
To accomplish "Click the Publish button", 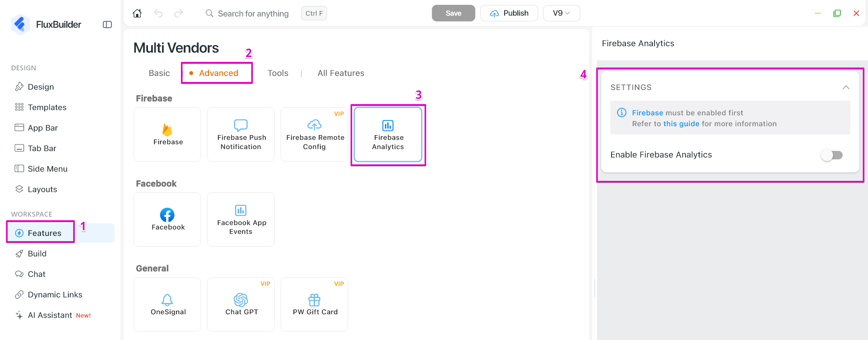I will 509,13.
